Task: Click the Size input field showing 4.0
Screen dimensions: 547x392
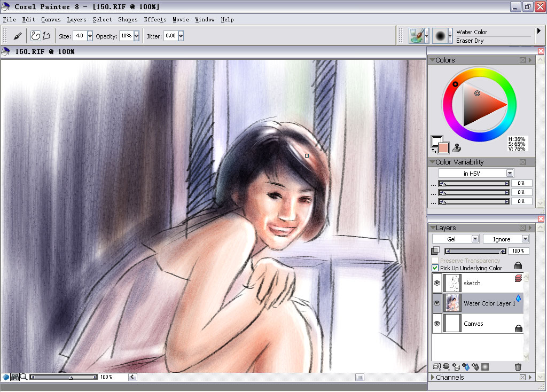Action: [x=80, y=36]
